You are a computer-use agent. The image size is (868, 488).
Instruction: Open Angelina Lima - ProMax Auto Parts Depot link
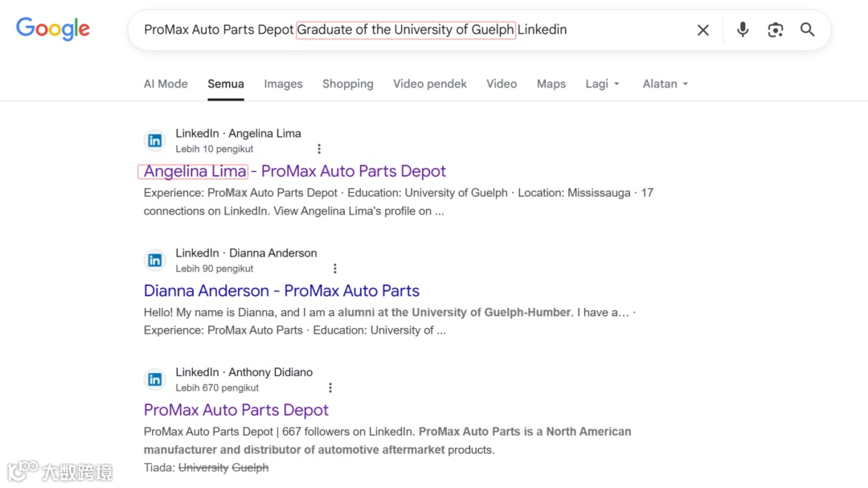coord(294,171)
